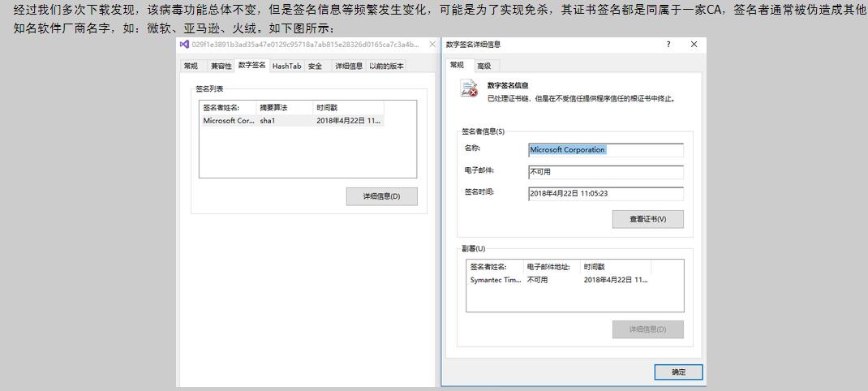Switch to the 安全 tab
The width and height of the screenshot is (868, 391).
click(315, 66)
